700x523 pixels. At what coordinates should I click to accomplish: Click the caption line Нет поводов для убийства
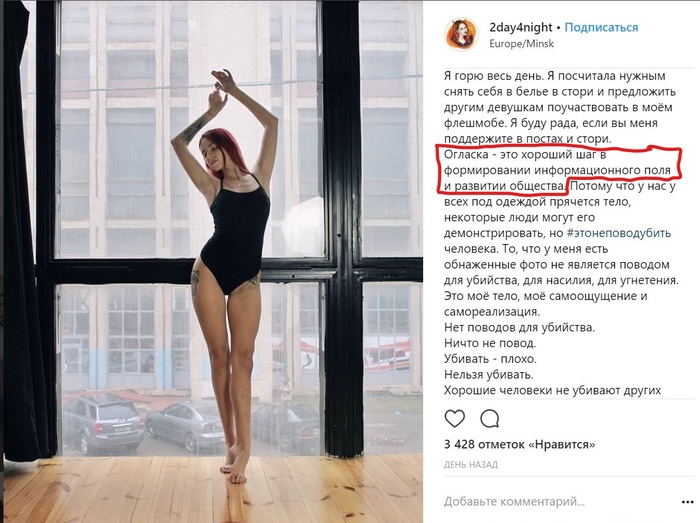(x=519, y=328)
